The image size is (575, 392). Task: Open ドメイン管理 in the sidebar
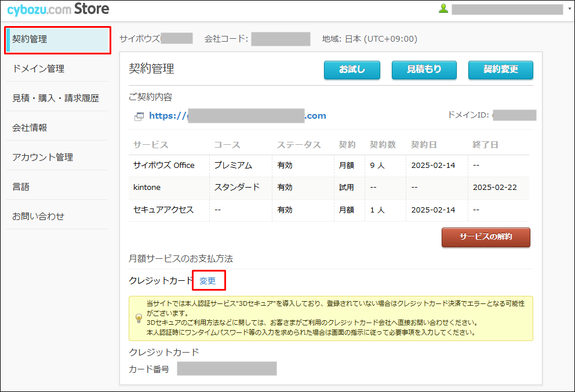coord(57,69)
